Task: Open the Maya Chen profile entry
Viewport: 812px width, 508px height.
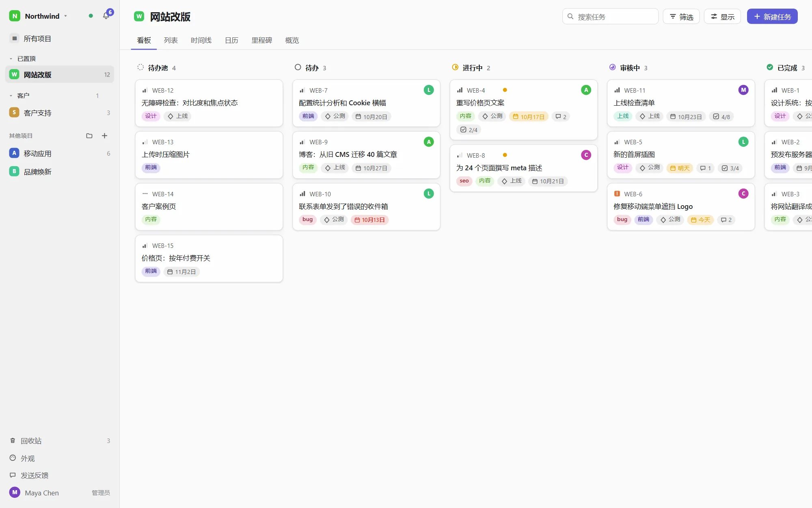Action: (x=60, y=493)
